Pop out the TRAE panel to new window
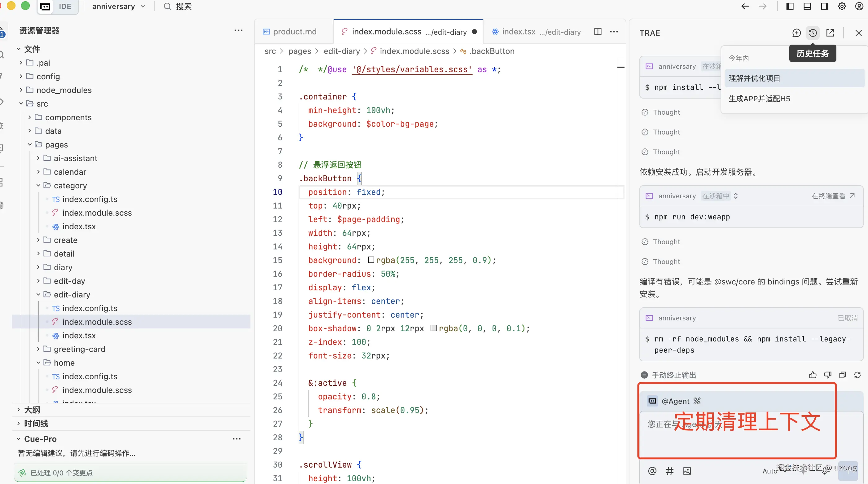 point(830,33)
